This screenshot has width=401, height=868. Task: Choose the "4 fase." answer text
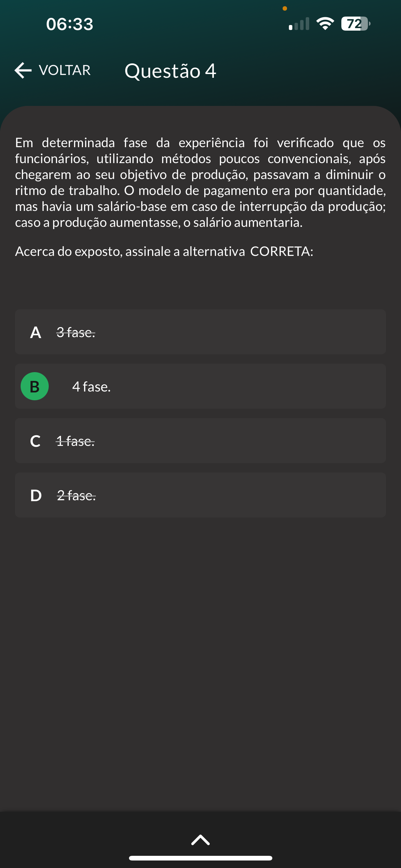[x=91, y=387]
